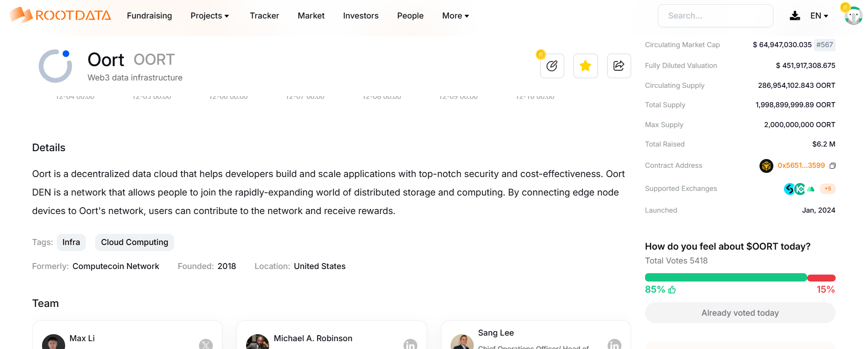The image size is (868, 349).
Task: Click the #567 market cap rank badge
Action: [825, 45]
